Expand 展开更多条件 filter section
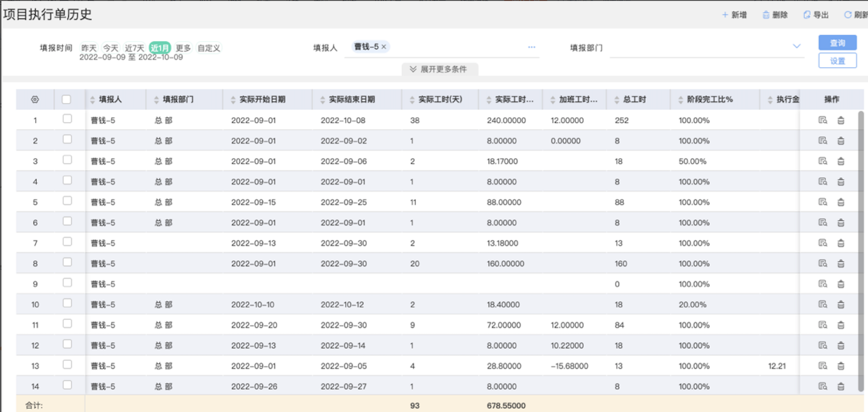 [439, 69]
